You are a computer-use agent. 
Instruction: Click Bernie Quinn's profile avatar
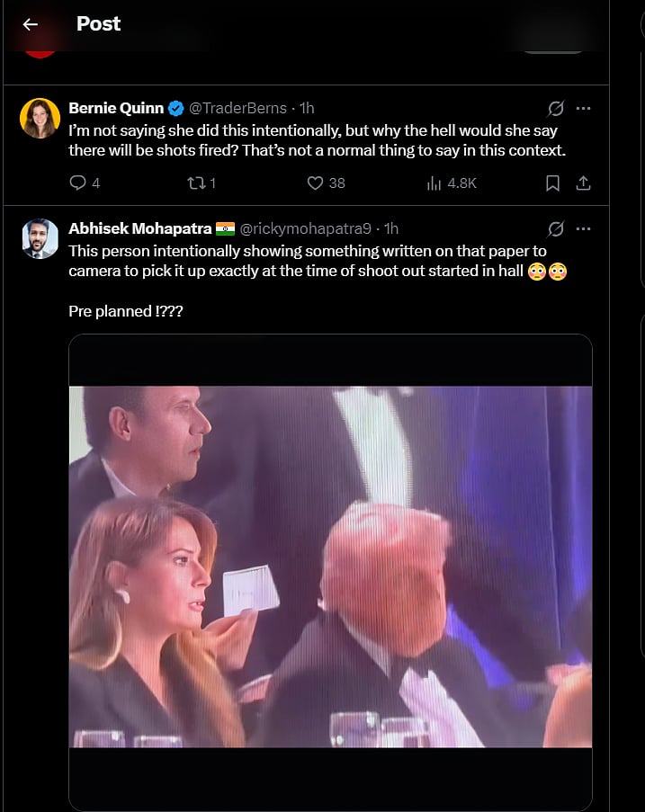(40, 118)
